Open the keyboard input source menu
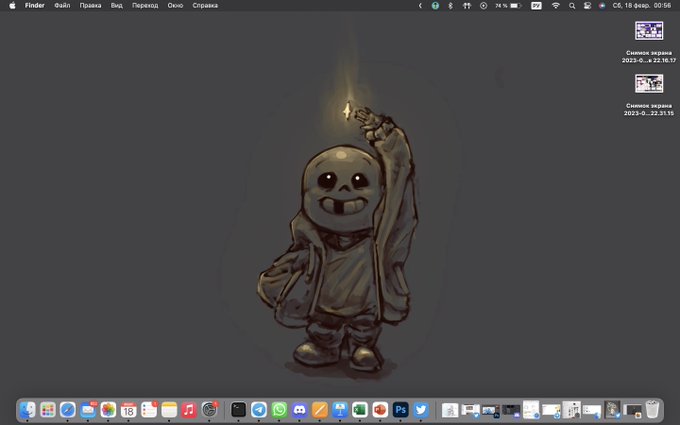680x425 pixels. tap(536, 6)
